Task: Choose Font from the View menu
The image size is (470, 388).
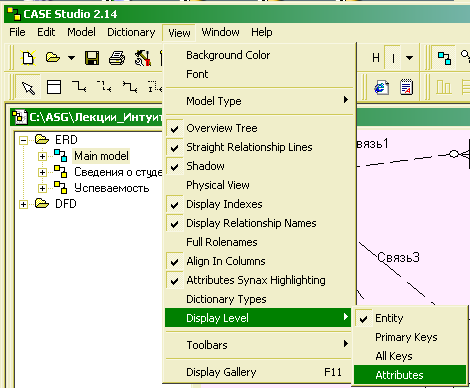Action: 259,74
